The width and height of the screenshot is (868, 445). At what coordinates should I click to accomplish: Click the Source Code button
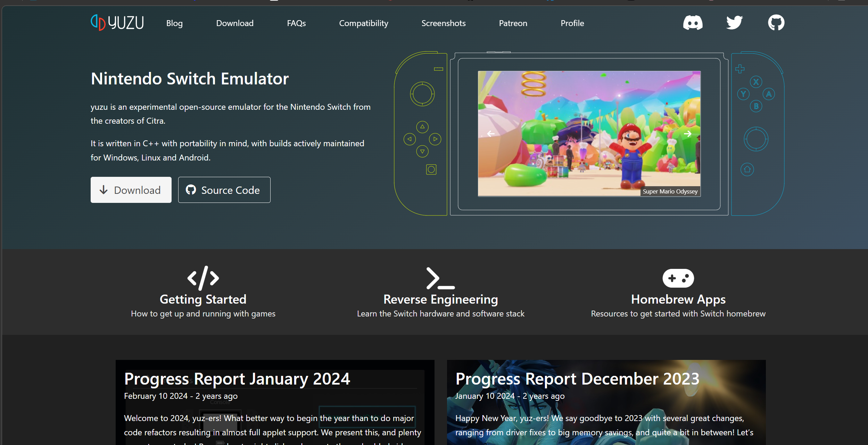tap(224, 190)
